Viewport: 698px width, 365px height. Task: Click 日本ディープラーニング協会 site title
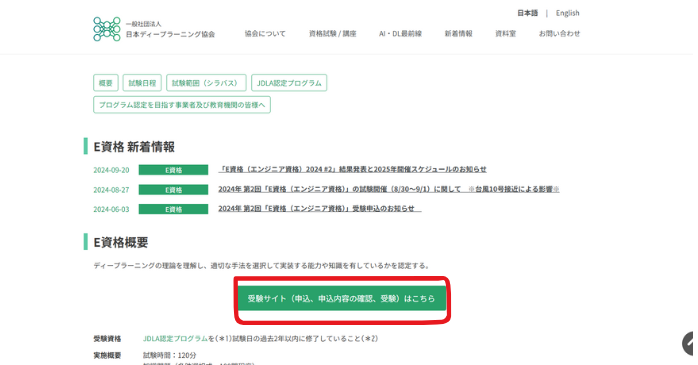[x=170, y=34]
